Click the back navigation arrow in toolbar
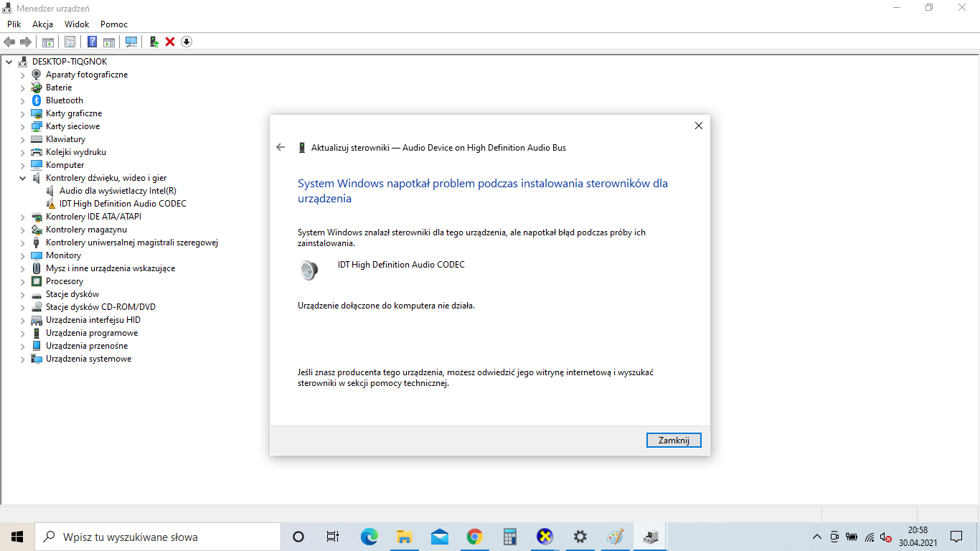The image size is (980, 551). pos(9,42)
